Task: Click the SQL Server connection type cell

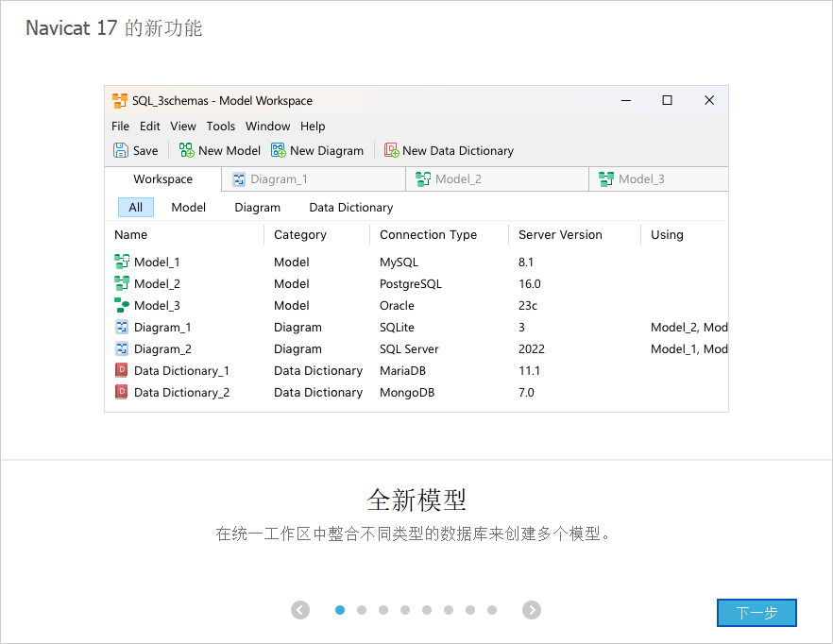Action: tap(409, 349)
